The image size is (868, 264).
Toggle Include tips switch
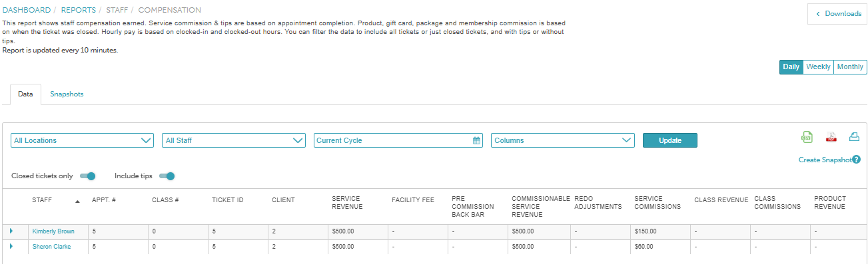(167, 176)
